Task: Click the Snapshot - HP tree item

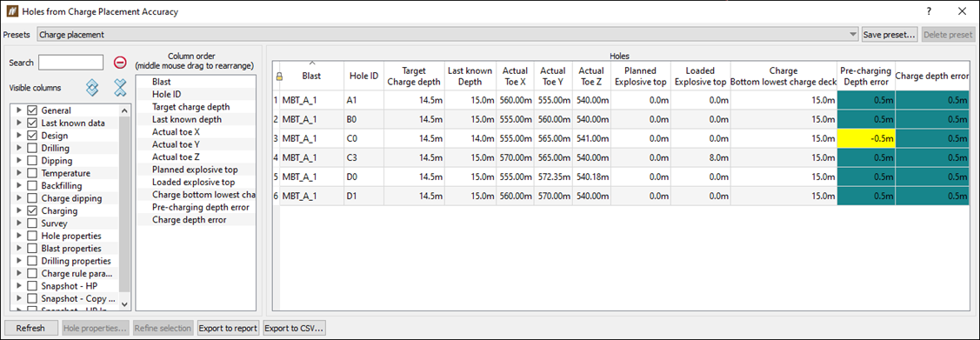Action: coord(70,285)
